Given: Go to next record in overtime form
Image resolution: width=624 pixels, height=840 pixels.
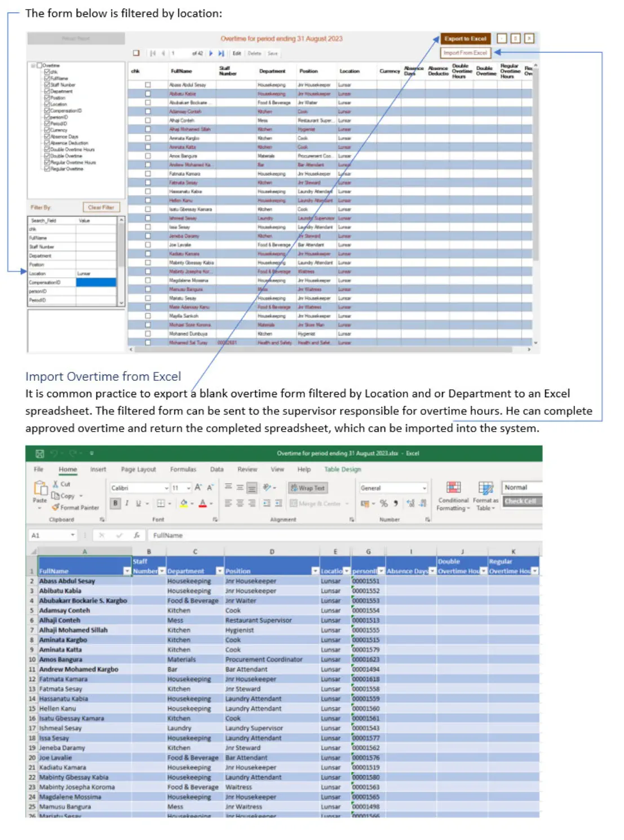Looking at the screenshot, I should point(211,54).
